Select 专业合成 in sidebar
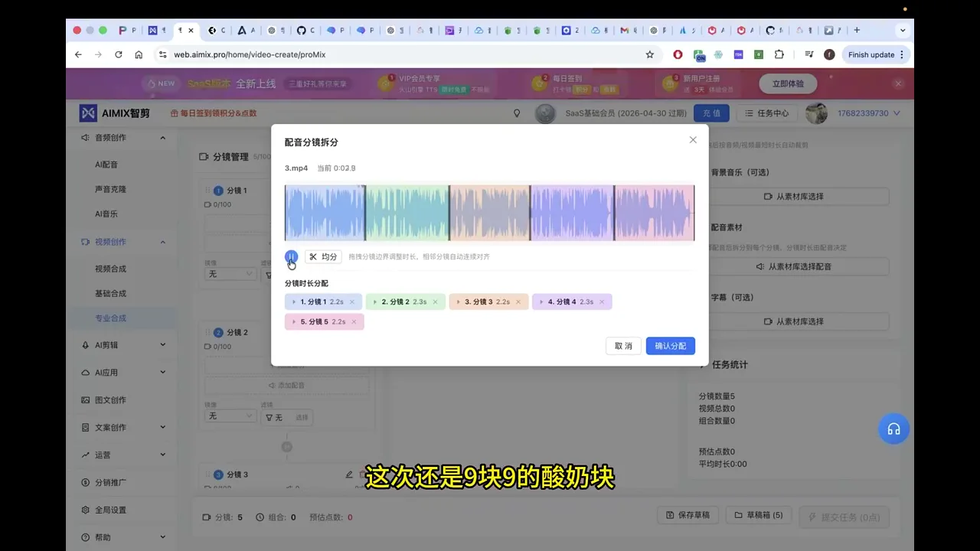Image resolution: width=980 pixels, height=551 pixels. click(x=110, y=318)
